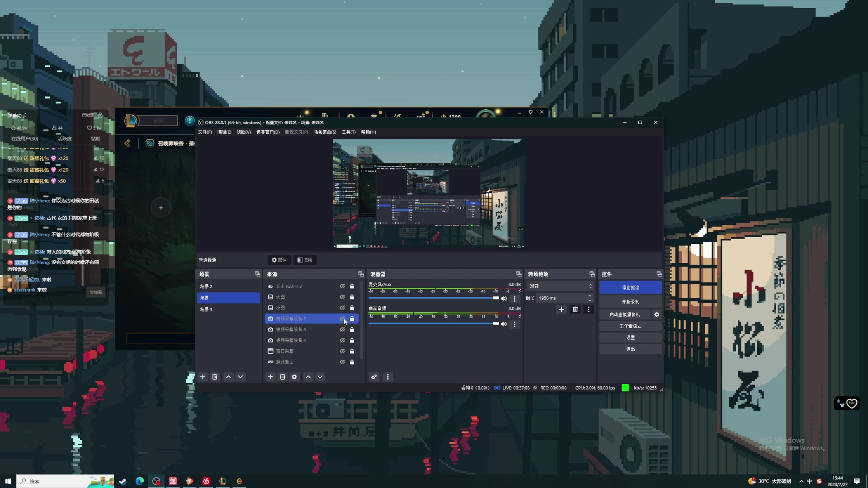Adjust 桌面音频 volume slider
This screenshot has width=868, height=488.
(434, 324)
